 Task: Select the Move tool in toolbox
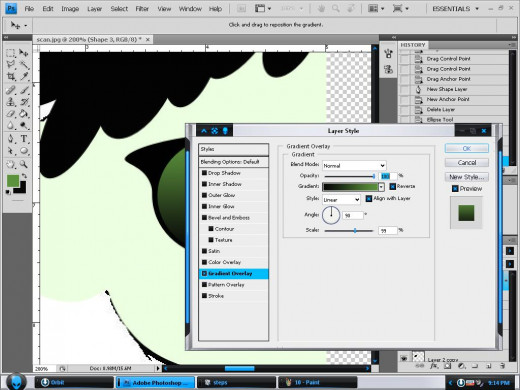pyautogui.click(x=23, y=53)
